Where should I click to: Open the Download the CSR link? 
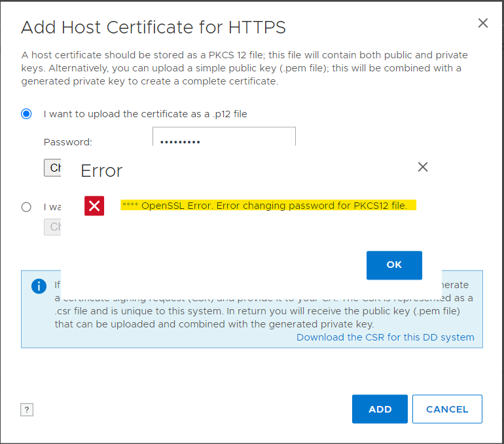(x=385, y=337)
